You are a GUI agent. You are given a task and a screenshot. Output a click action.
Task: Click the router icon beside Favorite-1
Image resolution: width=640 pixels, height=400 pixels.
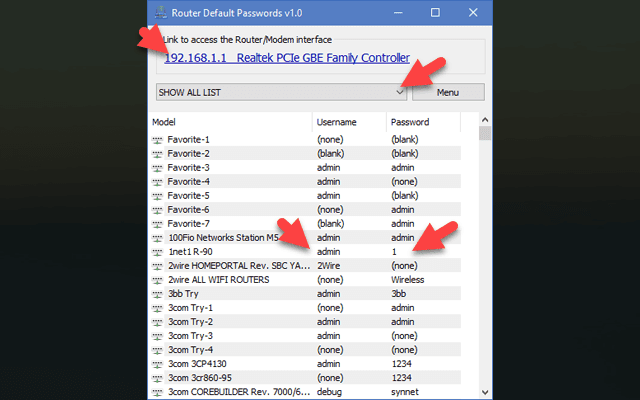157,139
